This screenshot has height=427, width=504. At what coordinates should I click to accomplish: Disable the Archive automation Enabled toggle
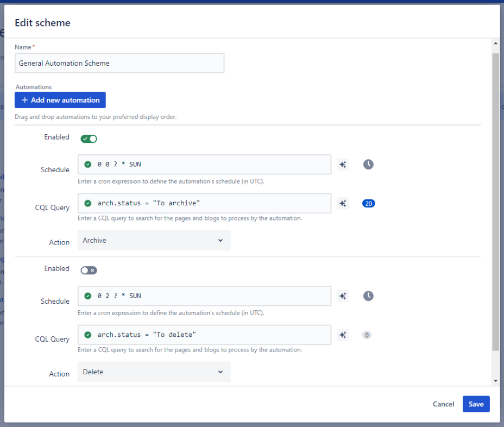tap(89, 139)
